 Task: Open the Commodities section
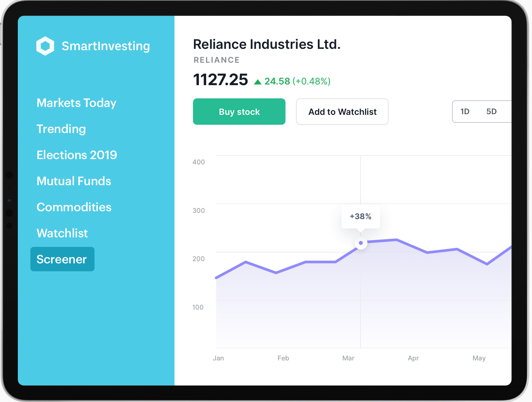(74, 207)
